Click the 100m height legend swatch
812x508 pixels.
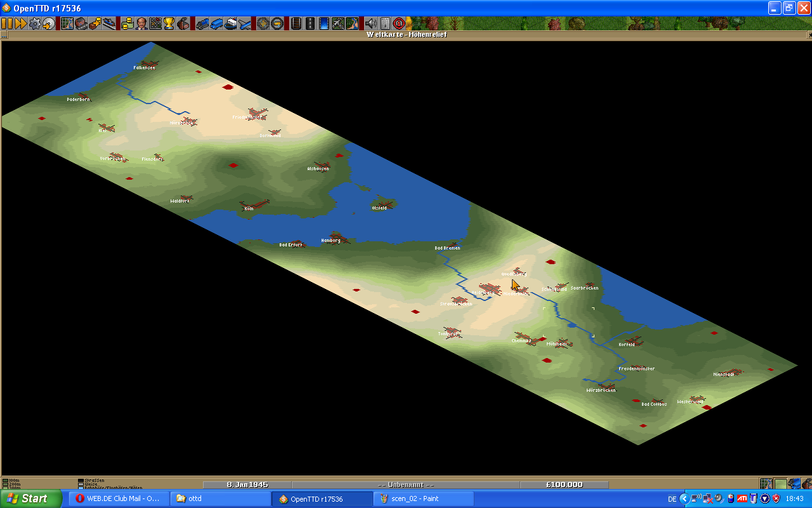5,480
